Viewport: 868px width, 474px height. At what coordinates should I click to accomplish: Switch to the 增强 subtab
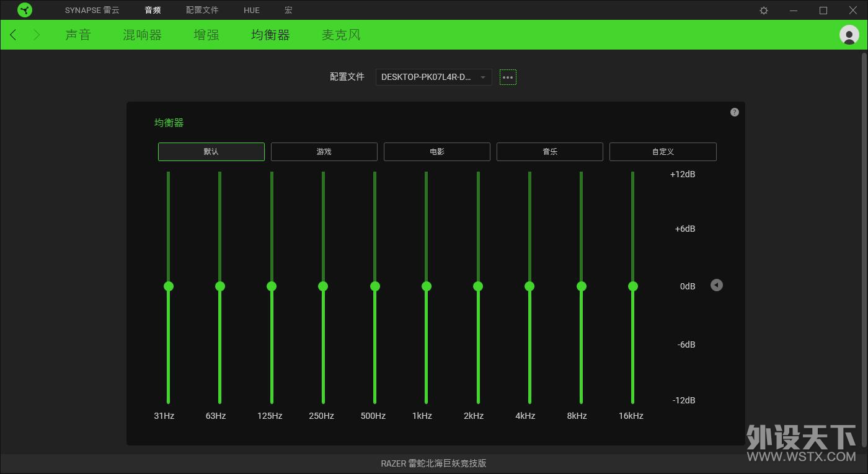[206, 35]
